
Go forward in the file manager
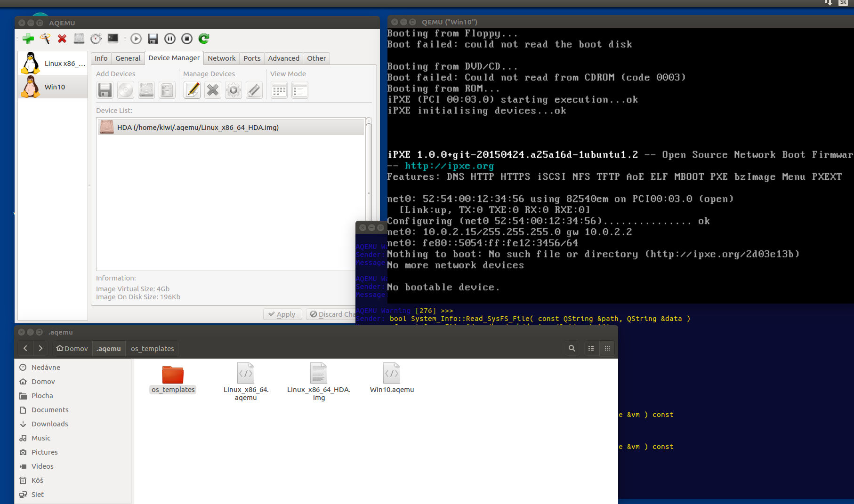pyautogui.click(x=40, y=348)
